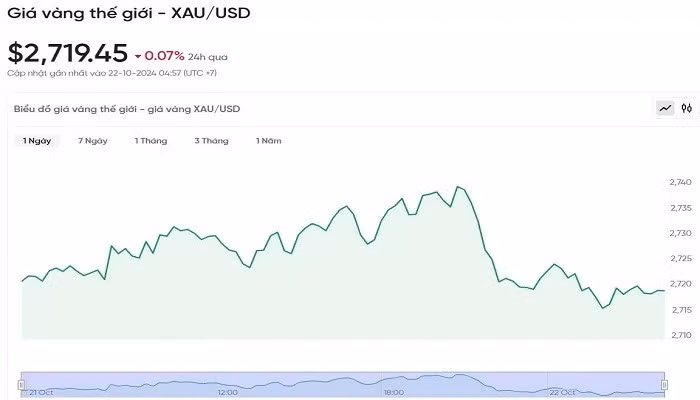Click the left handle of range navigator

22,383
